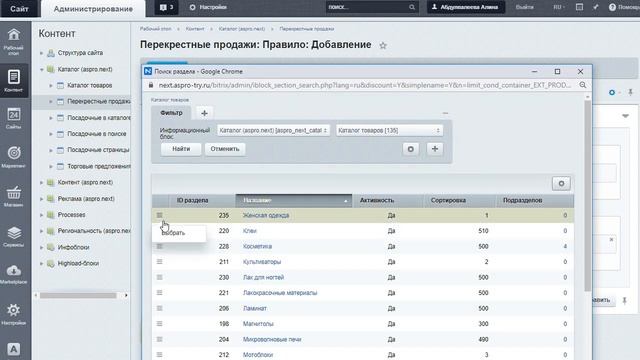Expand Processes tree node

point(41,215)
